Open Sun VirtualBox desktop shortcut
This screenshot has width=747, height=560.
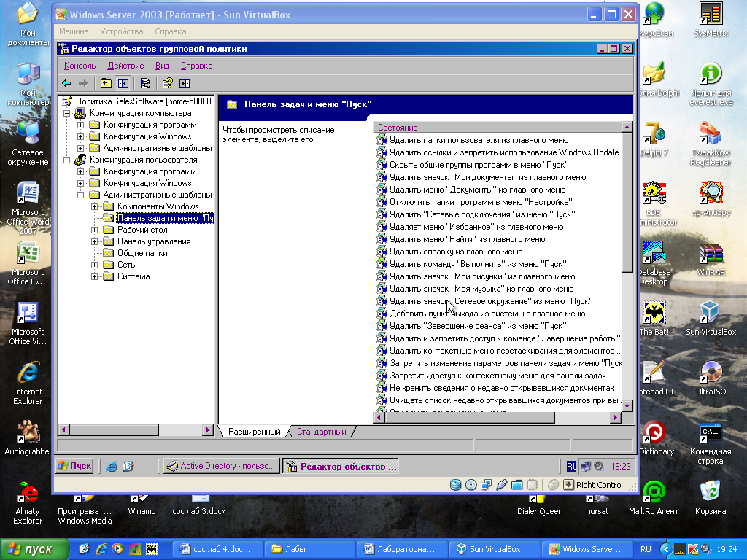(x=711, y=319)
